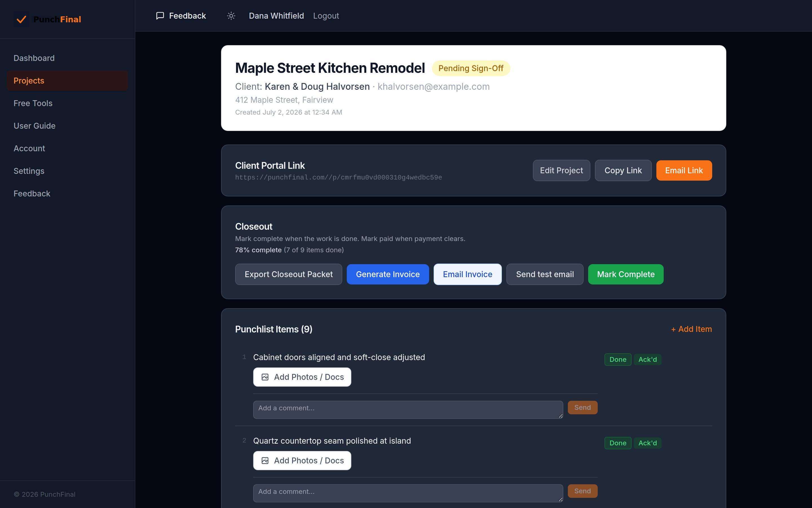Click 'Cabinet doors aligned and soft-close adjusted' text
The width and height of the screenshot is (812, 508).
pyautogui.click(x=339, y=357)
